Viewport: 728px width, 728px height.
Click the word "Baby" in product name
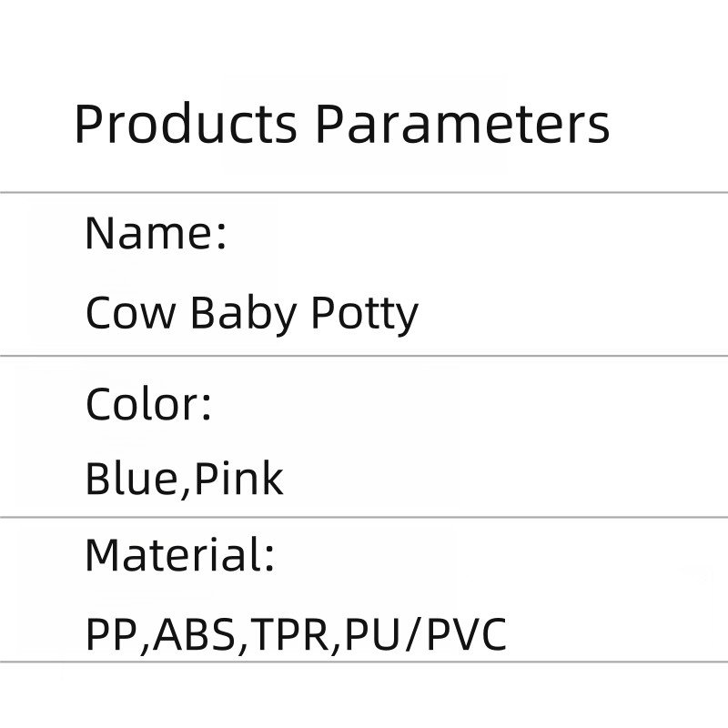(x=243, y=313)
